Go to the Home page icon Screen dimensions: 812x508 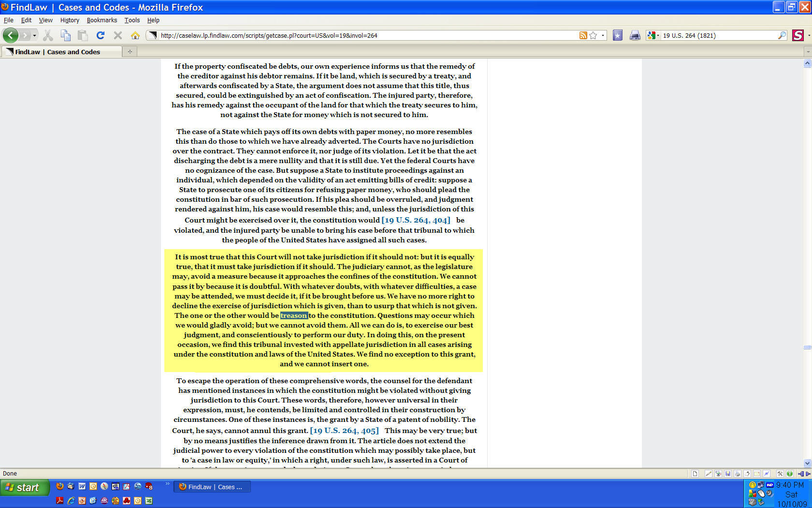click(x=135, y=35)
